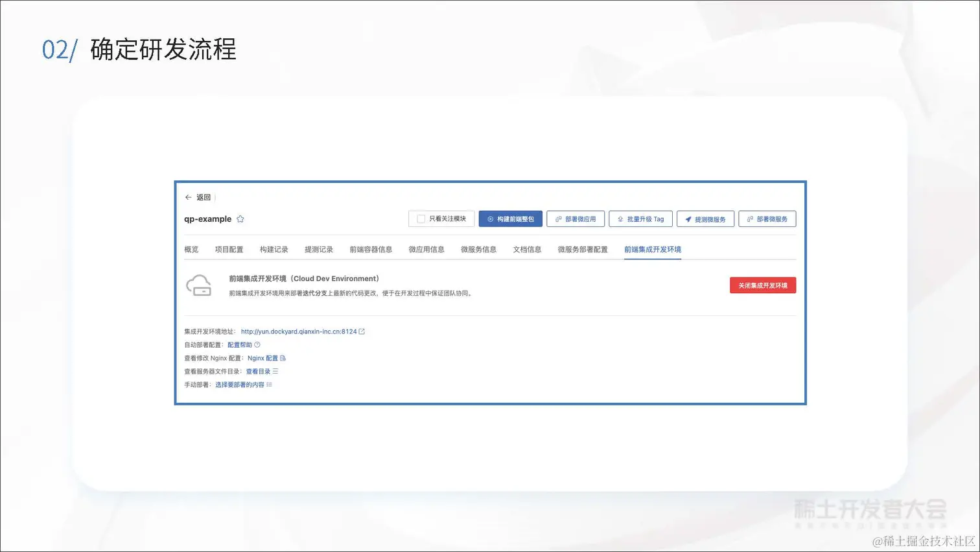Viewport: 980px width, 552px height.
Task: Click the 前端集成开发环境 (Cloud Dev Environment) heading
Action: pyautogui.click(x=304, y=279)
